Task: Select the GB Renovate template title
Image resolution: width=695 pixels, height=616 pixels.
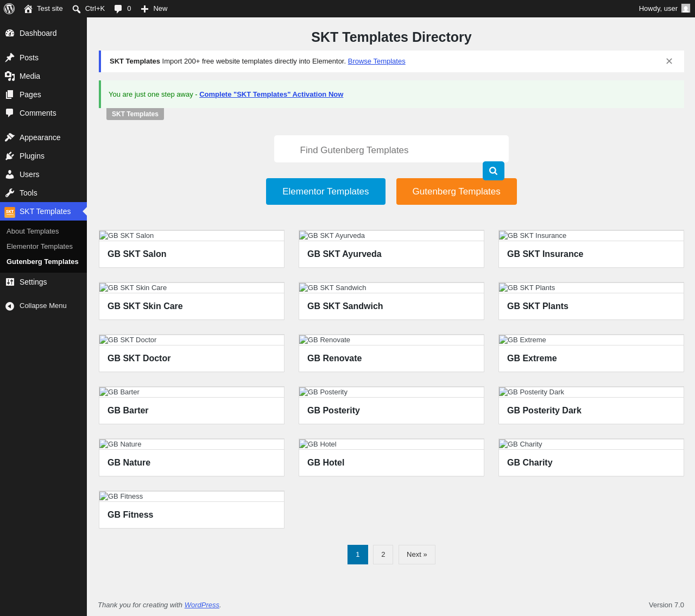Action: click(x=334, y=359)
